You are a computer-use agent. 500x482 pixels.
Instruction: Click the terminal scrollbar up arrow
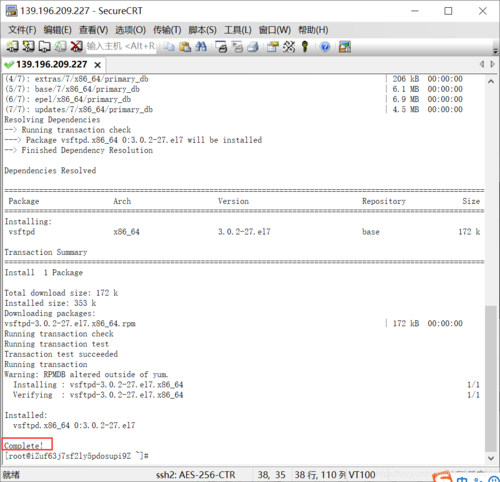point(491,82)
